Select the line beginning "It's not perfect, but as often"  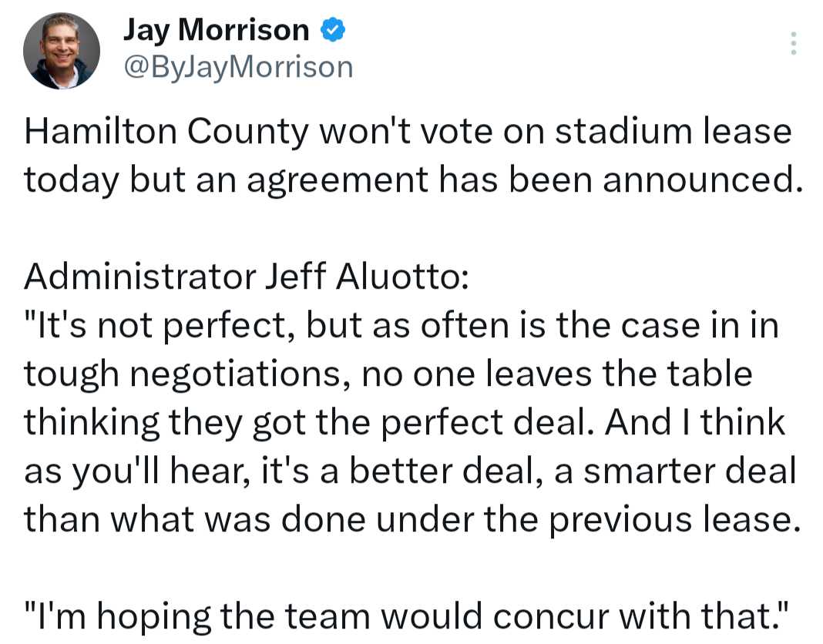(401, 325)
